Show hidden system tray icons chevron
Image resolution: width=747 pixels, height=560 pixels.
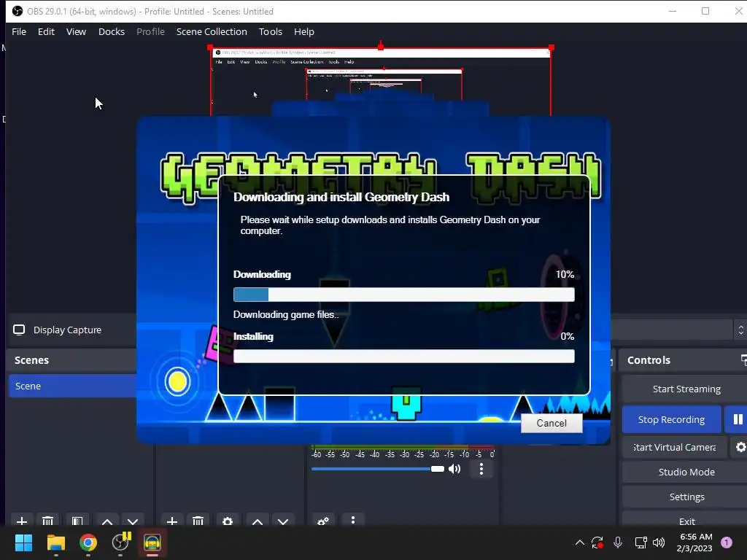click(x=580, y=542)
